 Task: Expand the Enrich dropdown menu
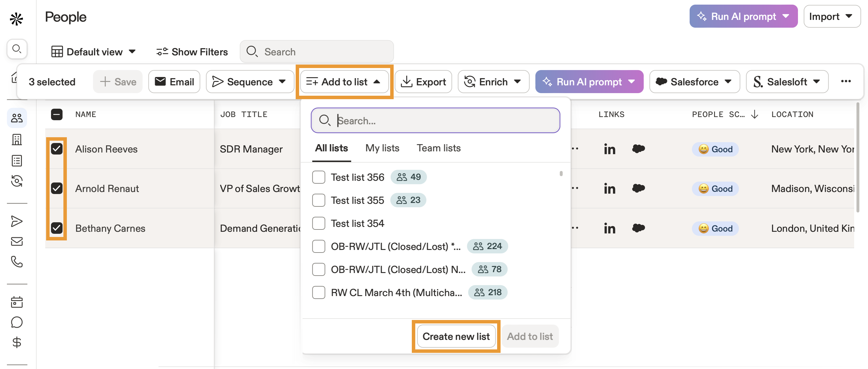pyautogui.click(x=493, y=82)
